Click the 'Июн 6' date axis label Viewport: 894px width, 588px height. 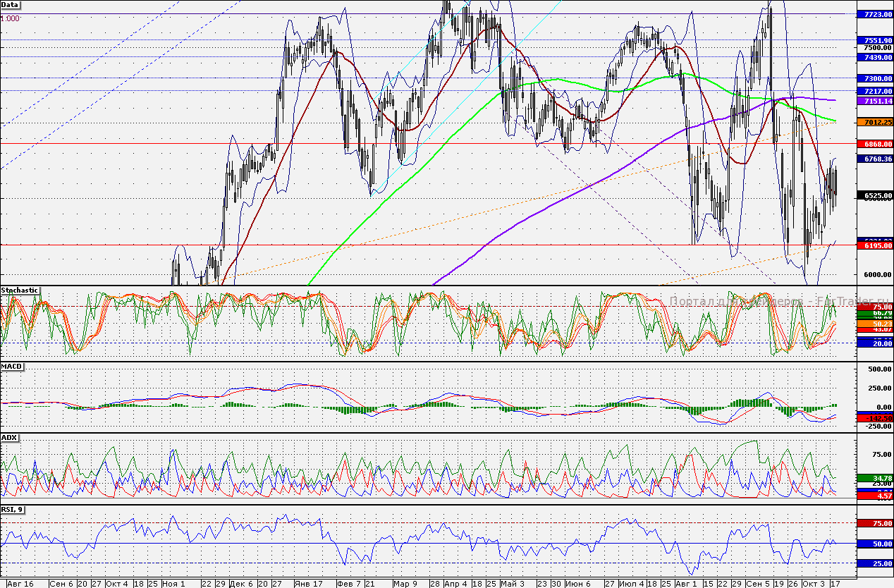click(x=578, y=584)
